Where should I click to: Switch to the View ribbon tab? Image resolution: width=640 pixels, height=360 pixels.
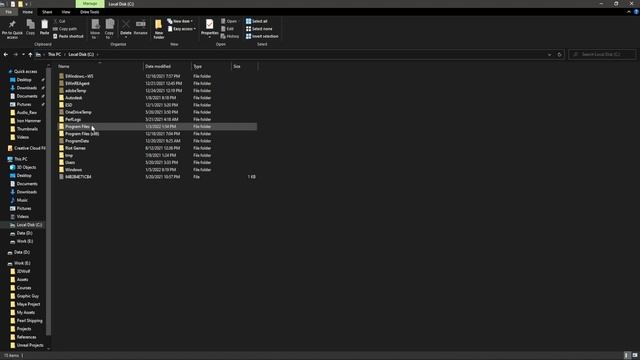[x=66, y=12]
